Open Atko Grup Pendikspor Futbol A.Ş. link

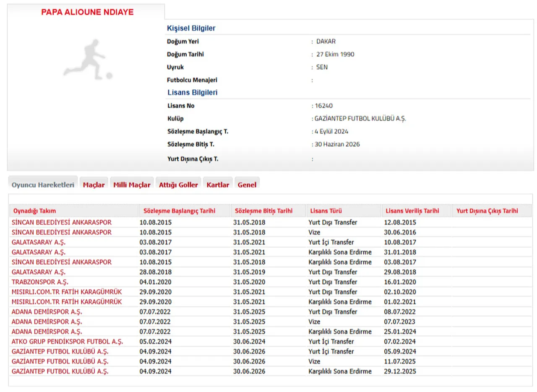67,342
